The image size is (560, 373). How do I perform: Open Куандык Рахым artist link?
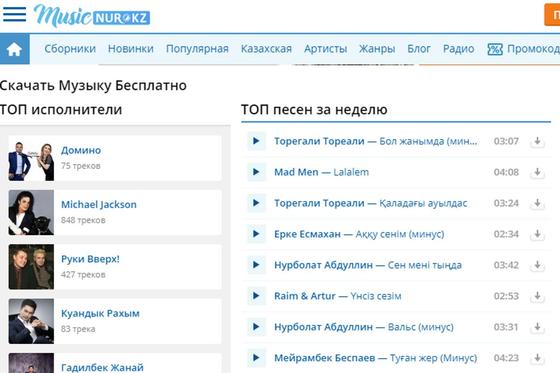[x=100, y=313]
